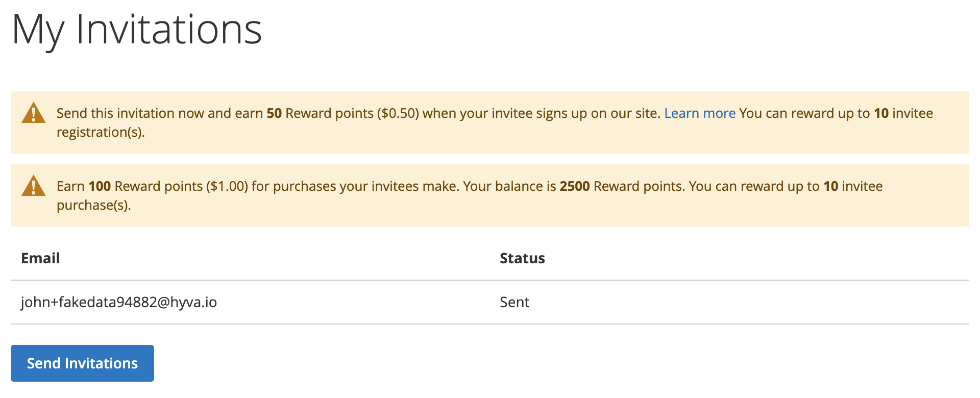
Task: Click the 'purchase(s).' text in second notice
Action: (94, 206)
